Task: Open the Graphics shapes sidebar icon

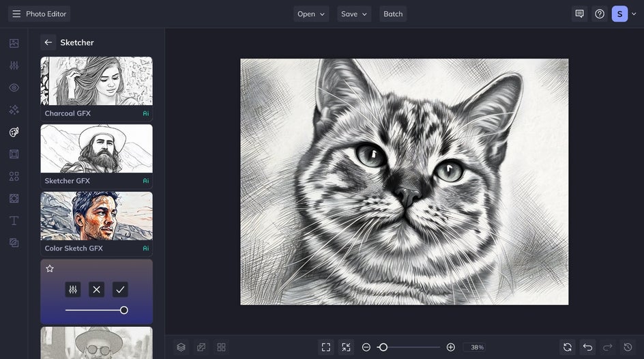Action: 14,176
